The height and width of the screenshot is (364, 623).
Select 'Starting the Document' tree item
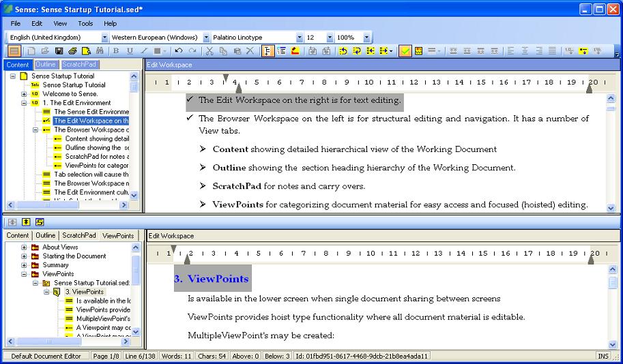click(74, 256)
